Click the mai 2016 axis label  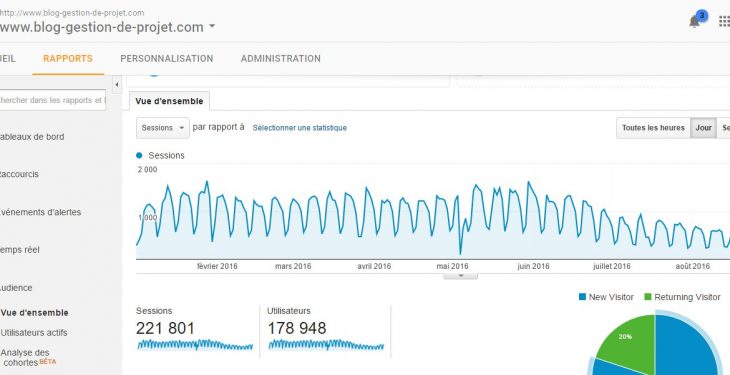coord(452,266)
